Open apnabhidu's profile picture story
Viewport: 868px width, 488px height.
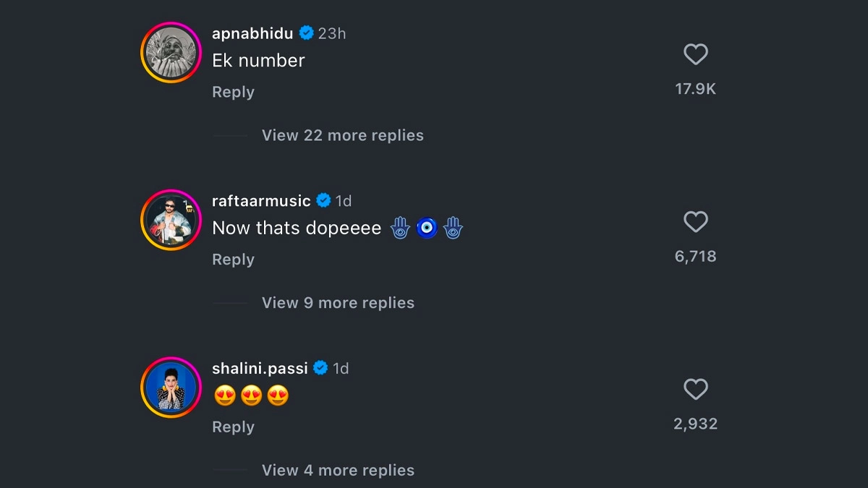[171, 53]
